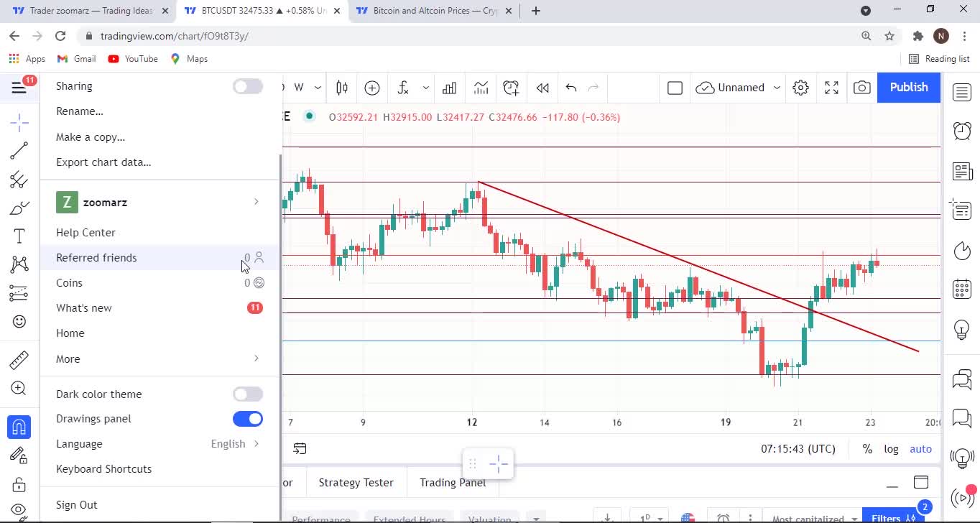
Task: Open chart settings gear icon
Action: tap(800, 88)
